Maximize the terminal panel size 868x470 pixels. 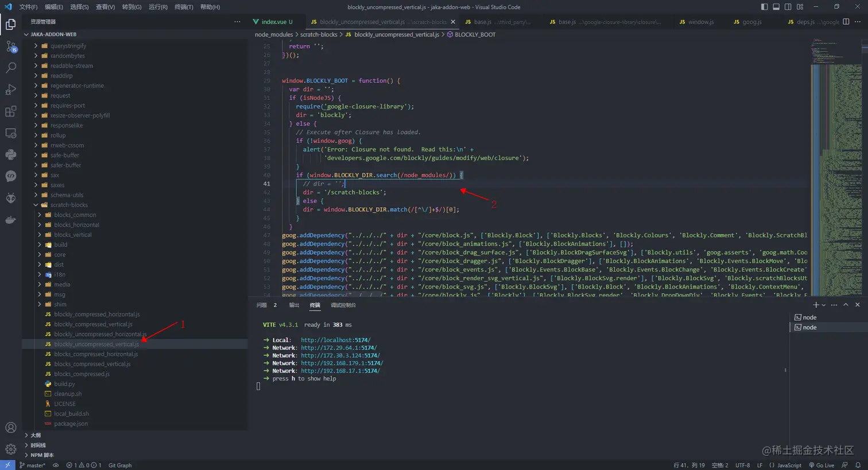(x=846, y=305)
